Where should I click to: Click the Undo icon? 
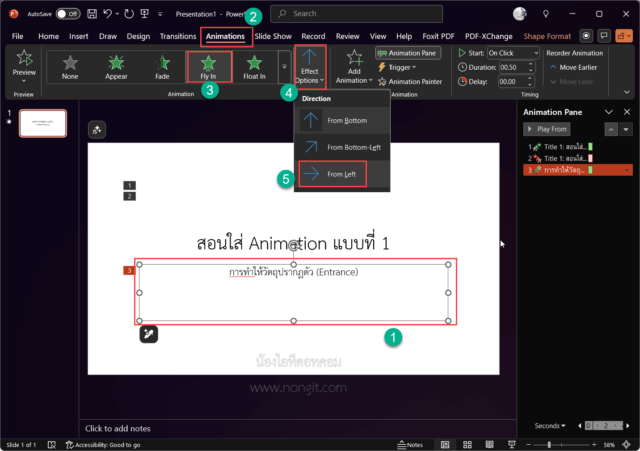(107, 14)
